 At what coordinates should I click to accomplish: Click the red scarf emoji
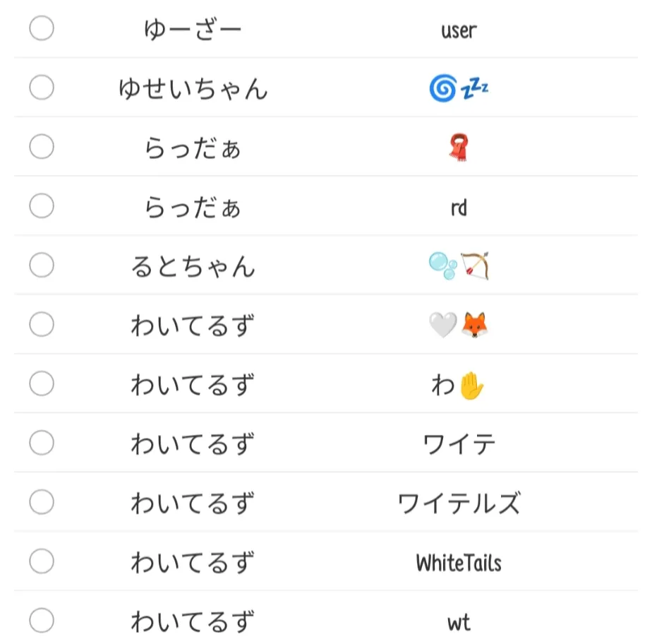point(459,148)
